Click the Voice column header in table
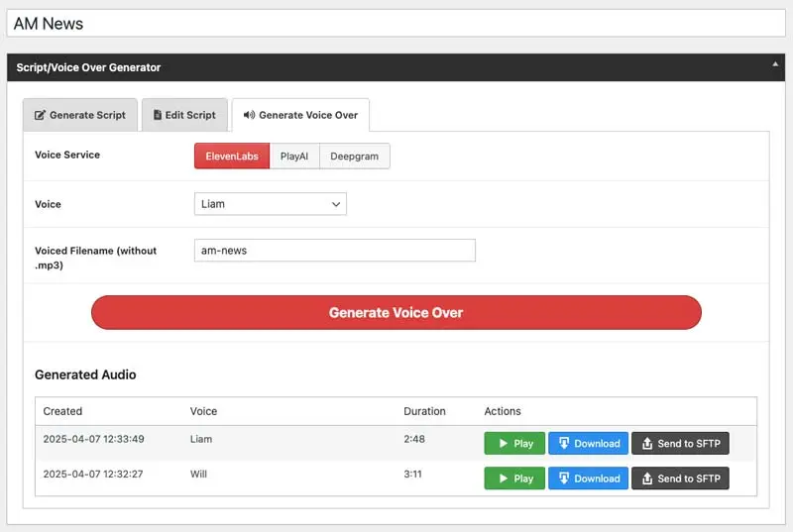This screenshot has height=532, width=793. 203,411
